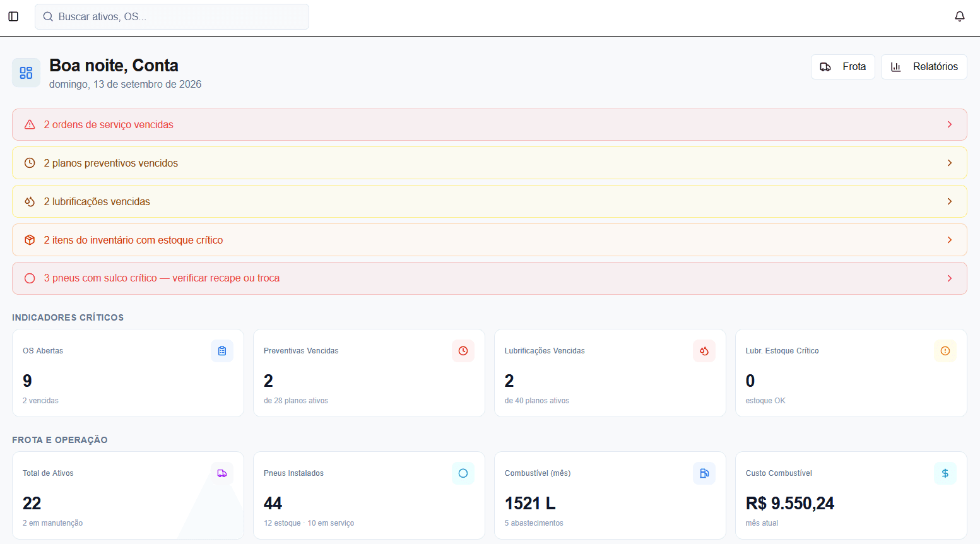Click '2 vencidas' under OS Abertas

point(40,401)
